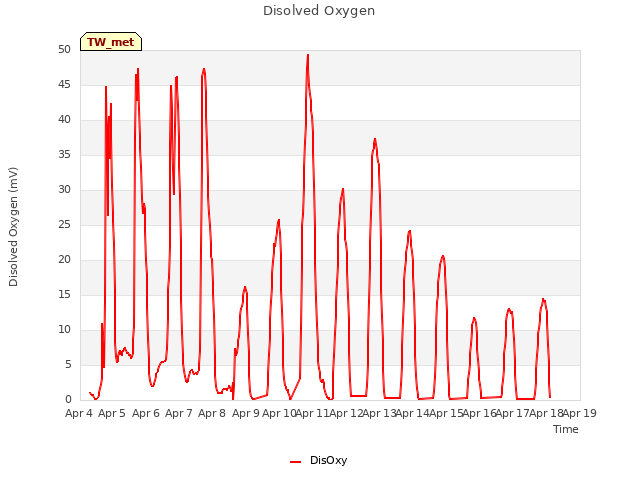Click the Apr 5 x-axis tick label

tap(112, 413)
